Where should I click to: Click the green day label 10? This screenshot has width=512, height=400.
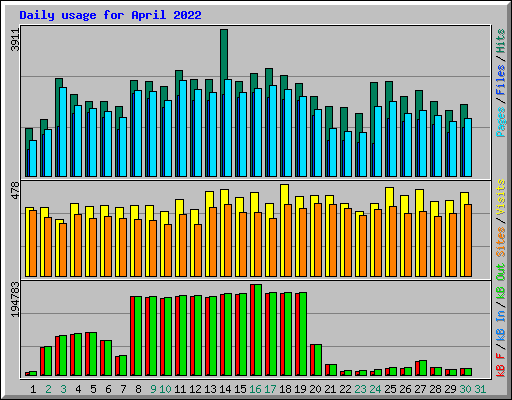click(165, 389)
